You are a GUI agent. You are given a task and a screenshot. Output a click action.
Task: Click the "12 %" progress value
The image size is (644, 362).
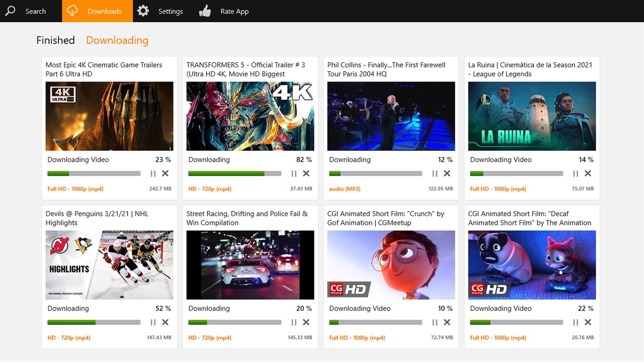(x=445, y=160)
